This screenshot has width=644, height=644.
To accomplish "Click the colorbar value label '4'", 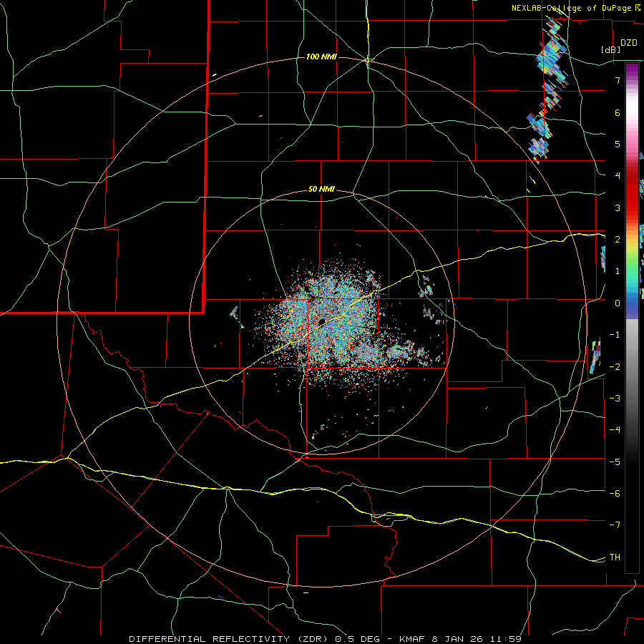I will [618, 175].
